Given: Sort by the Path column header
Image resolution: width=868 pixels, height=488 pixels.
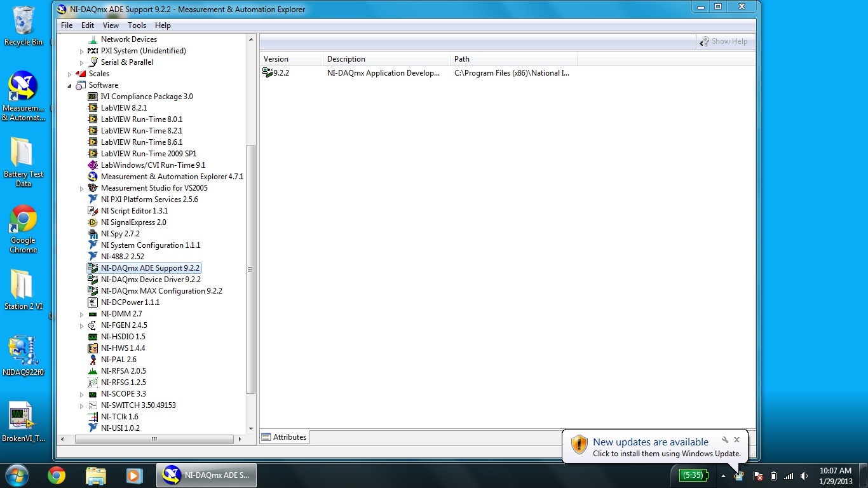Looking at the screenshot, I should (513, 59).
